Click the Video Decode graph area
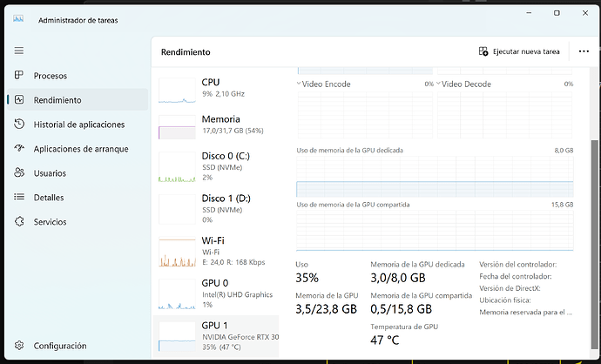601x364 pixels. (x=505, y=114)
